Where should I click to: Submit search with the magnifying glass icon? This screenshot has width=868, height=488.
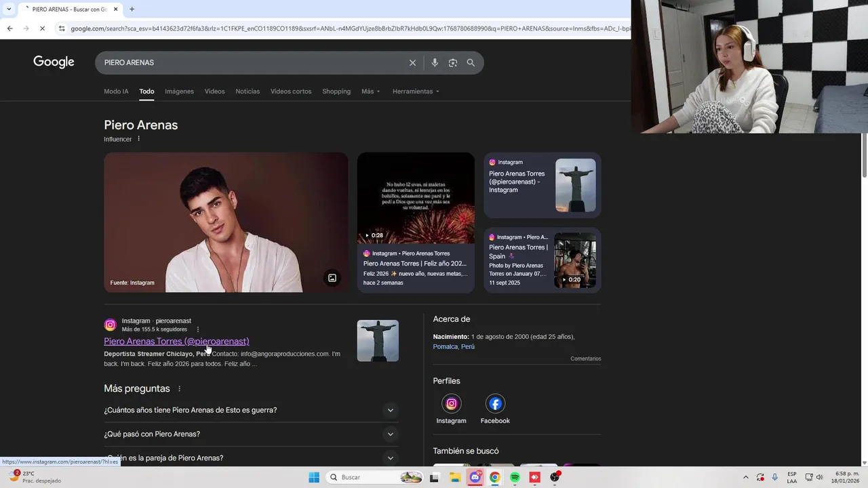coord(471,62)
